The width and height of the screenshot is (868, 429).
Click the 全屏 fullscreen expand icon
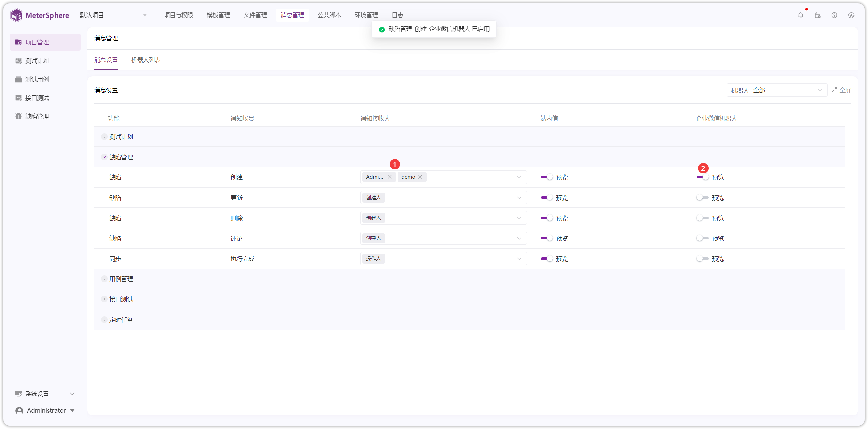[834, 90]
